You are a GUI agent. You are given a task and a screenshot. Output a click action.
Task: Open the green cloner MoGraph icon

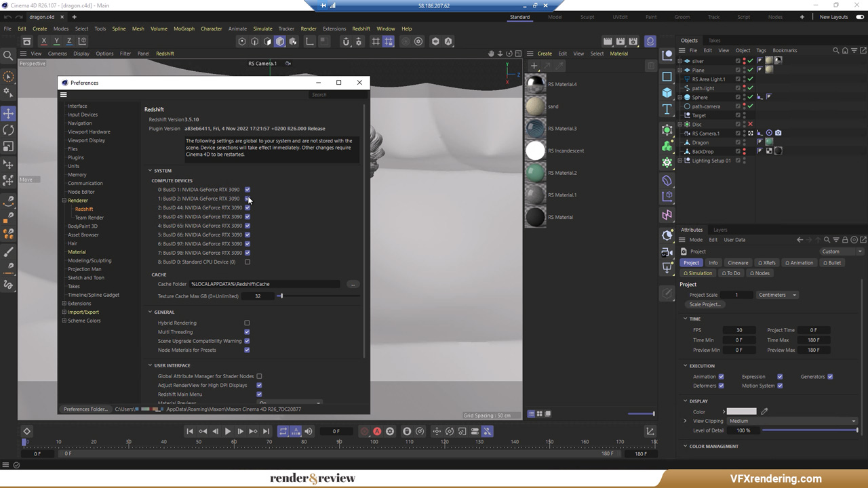(x=667, y=146)
